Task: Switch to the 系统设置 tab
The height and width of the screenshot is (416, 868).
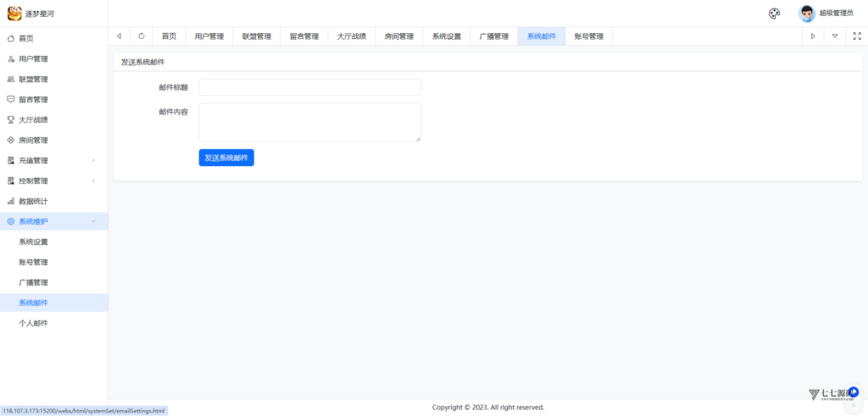Action: coord(447,36)
